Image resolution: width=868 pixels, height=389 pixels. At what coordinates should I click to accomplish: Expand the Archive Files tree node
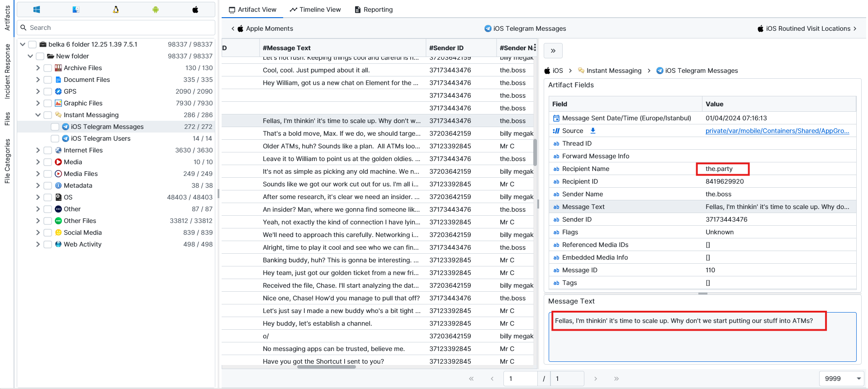38,68
